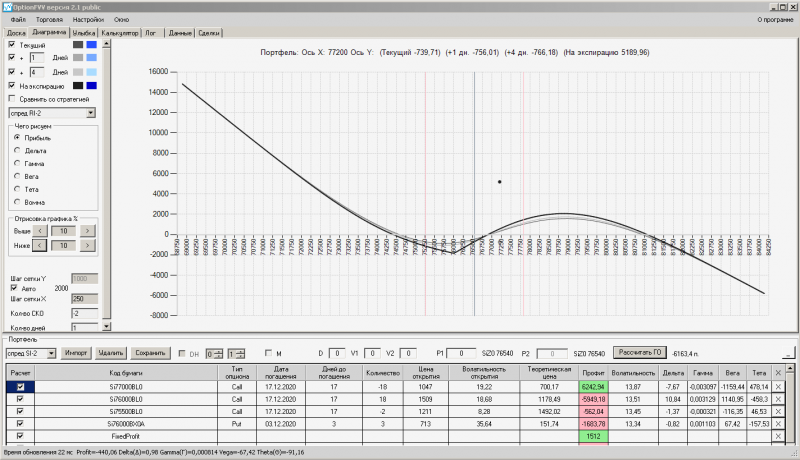Screen dimensions: 800x460
Task: Open the Файл menu
Action: pos(18,20)
